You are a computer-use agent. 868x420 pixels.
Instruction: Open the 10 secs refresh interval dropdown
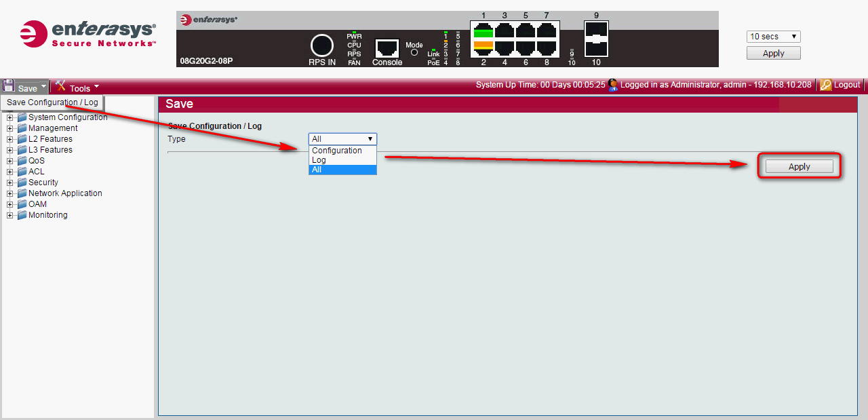[x=774, y=37]
